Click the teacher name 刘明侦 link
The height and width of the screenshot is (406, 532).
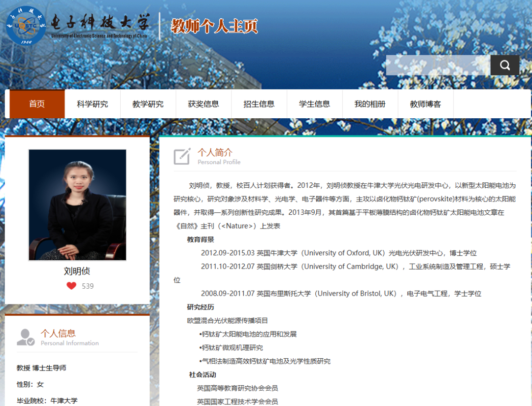pyautogui.click(x=77, y=270)
